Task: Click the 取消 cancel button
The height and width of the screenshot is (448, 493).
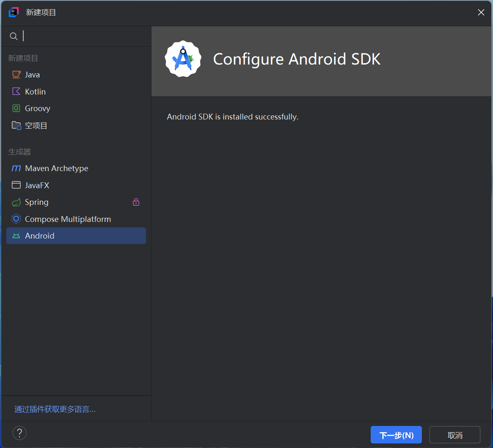Action: pyautogui.click(x=455, y=435)
